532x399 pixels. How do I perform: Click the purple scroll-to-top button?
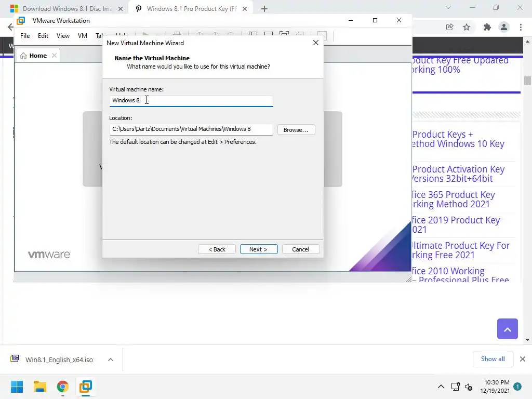(507, 329)
